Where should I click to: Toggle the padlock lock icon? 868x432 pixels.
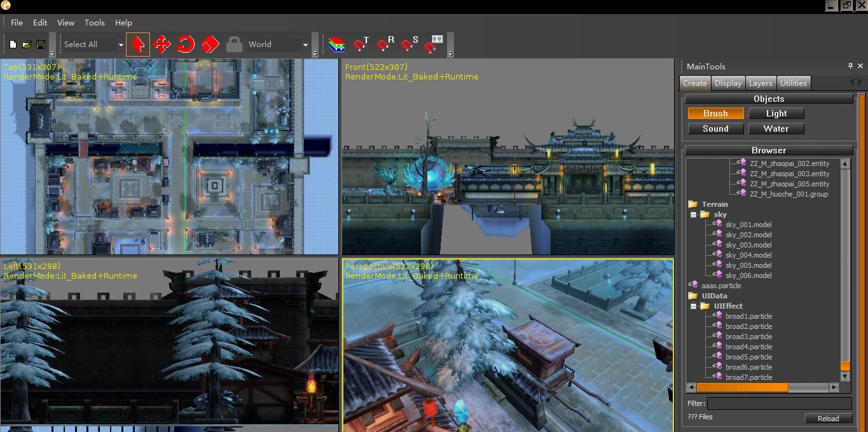(x=234, y=45)
